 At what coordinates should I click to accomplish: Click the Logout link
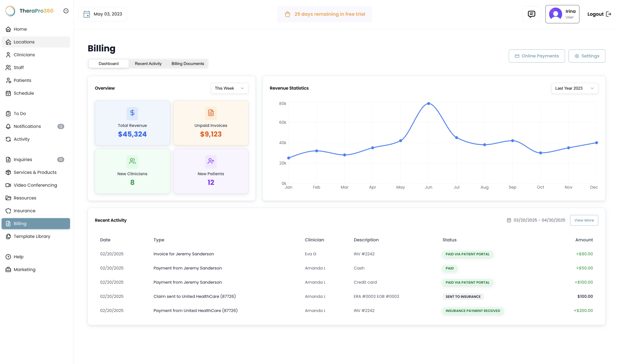[599, 14]
